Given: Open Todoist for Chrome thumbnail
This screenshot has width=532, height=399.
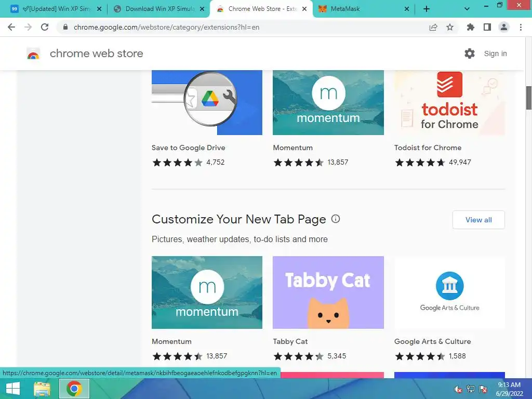Looking at the screenshot, I should 449,102.
